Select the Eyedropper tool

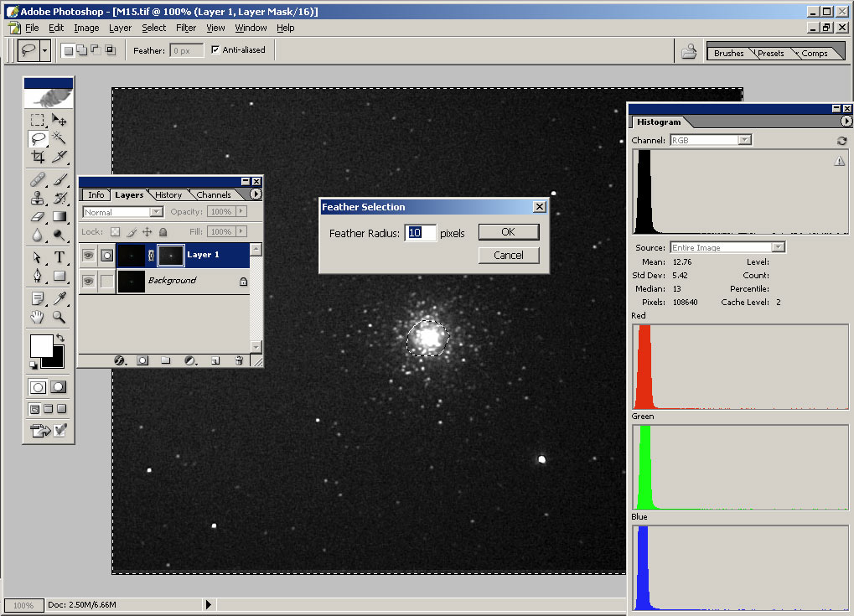coord(60,298)
